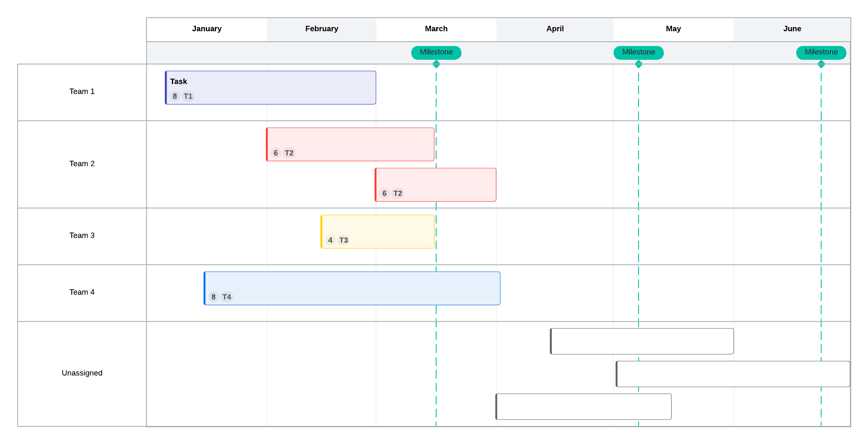This screenshot has height=444, width=868.
Task: Click the 6 badge on the upper Team 2 task
Action: coord(276,153)
